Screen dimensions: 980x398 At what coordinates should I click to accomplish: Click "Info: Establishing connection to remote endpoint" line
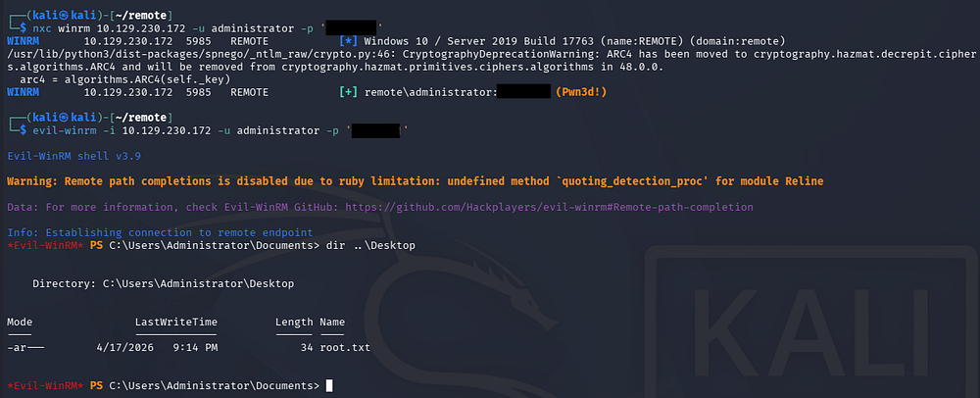pos(160,232)
